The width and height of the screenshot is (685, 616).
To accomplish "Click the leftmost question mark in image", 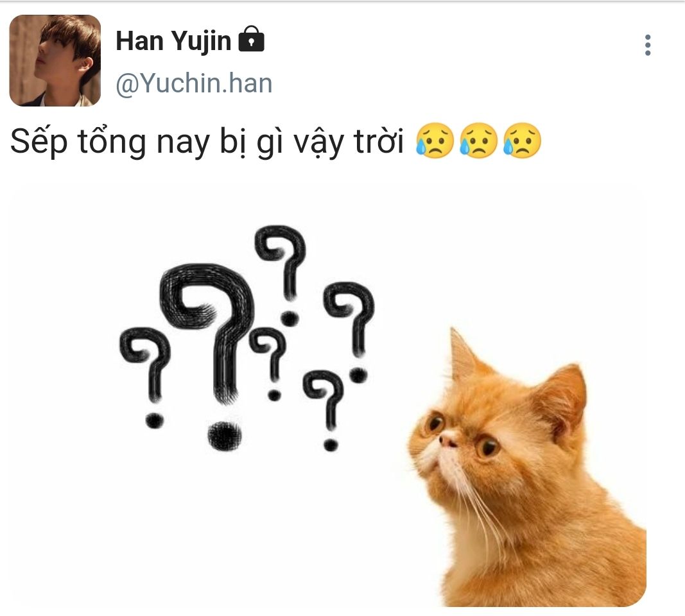I will click(x=146, y=378).
